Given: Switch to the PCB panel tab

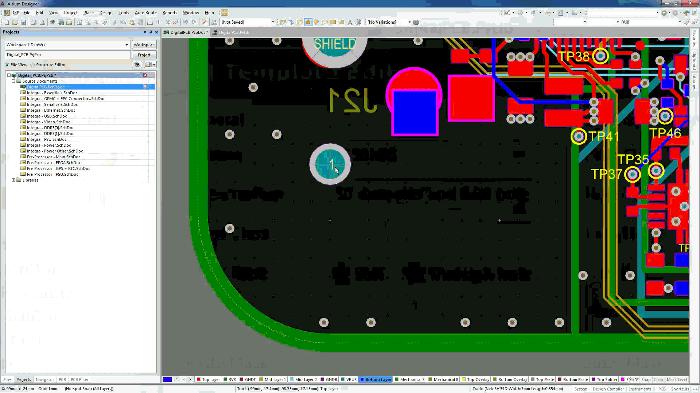Looking at the screenshot, I should click(x=62, y=380).
